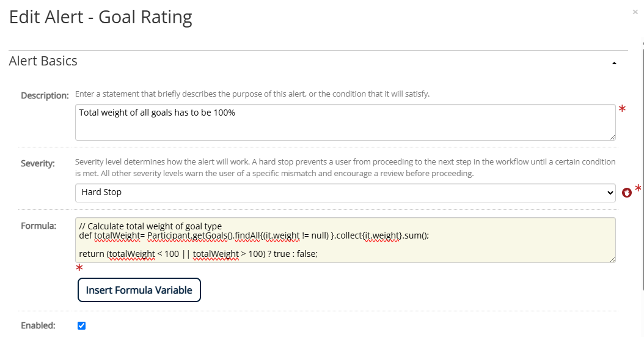The image size is (644, 337).
Task: Click the dialog's vertical scrollbar
Action: [x=642, y=165]
